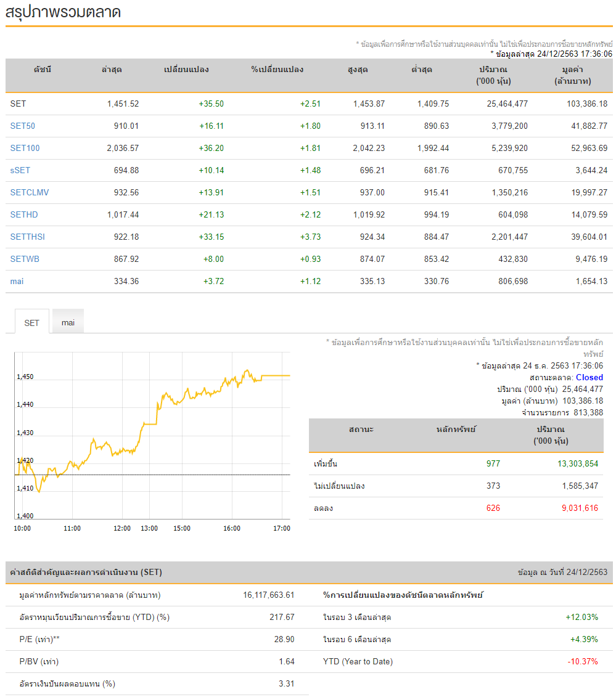Click the ล่าสุด column header
The width and height of the screenshot is (616, 697).
click(112, 70)
